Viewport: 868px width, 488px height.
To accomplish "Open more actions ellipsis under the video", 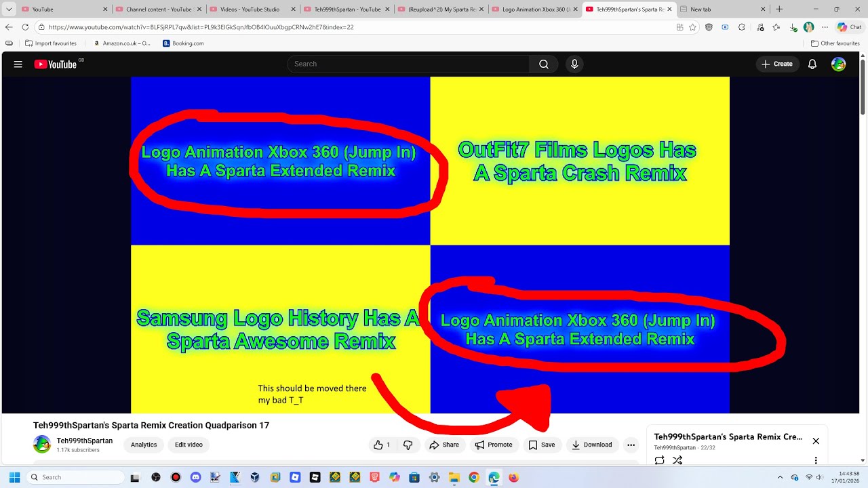I will click(x=631, y=445).
